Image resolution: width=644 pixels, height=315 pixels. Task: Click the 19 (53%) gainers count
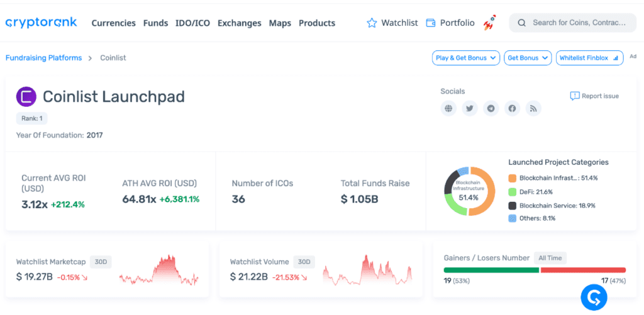point(457,281)
